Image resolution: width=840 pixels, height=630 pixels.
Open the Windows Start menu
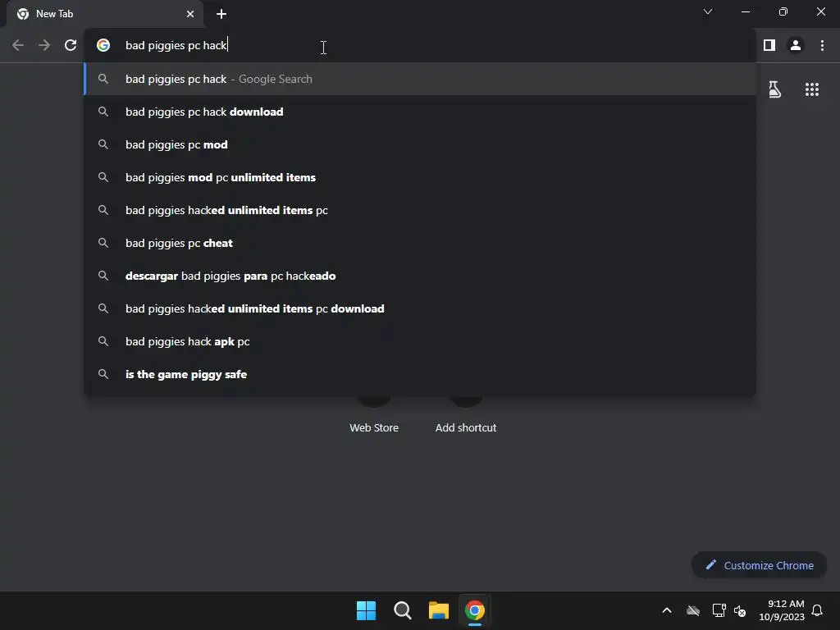(367, 610)
